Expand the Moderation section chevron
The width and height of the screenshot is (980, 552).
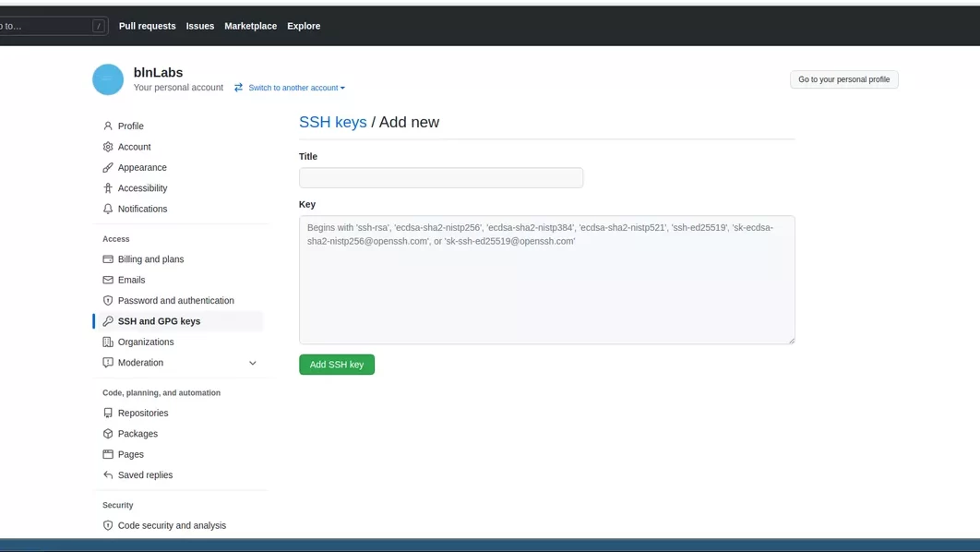253,363
